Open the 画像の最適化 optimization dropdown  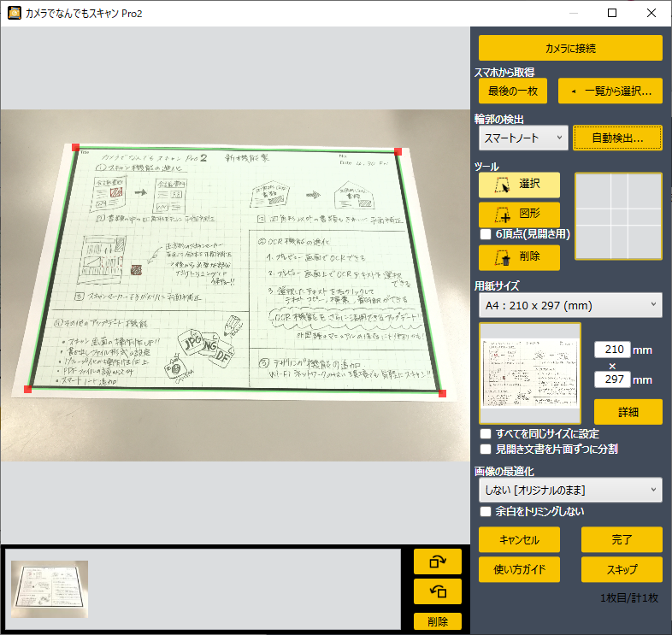[569, 490]
